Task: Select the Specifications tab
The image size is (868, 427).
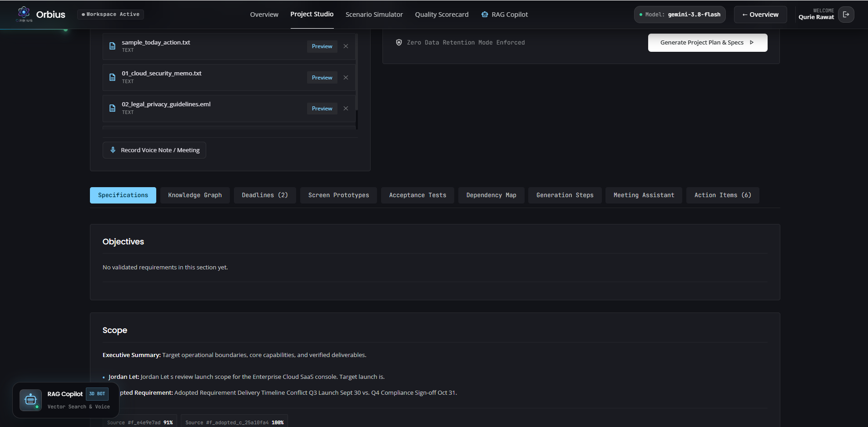Action: point(123,195)
